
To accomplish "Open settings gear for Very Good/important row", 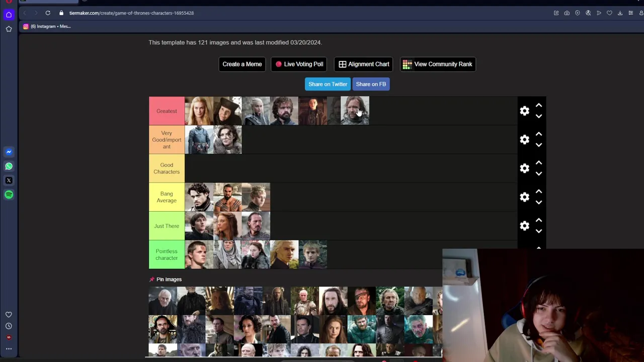I will (525, 139).
